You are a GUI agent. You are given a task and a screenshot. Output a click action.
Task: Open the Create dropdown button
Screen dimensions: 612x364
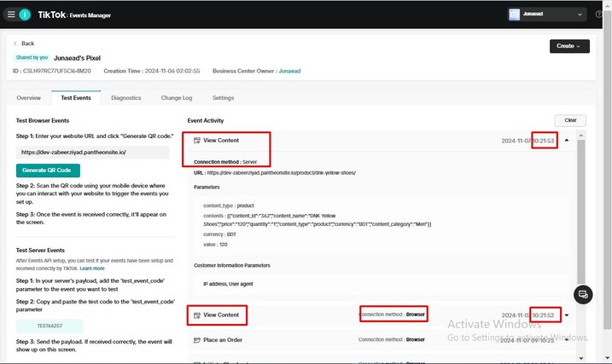click(569, 46)
